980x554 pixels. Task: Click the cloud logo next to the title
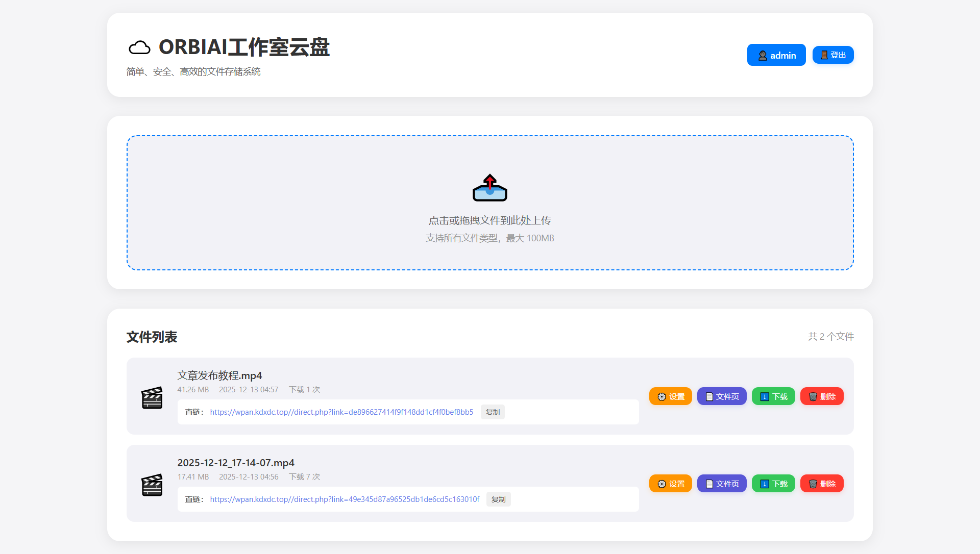[x=139, y=47]
